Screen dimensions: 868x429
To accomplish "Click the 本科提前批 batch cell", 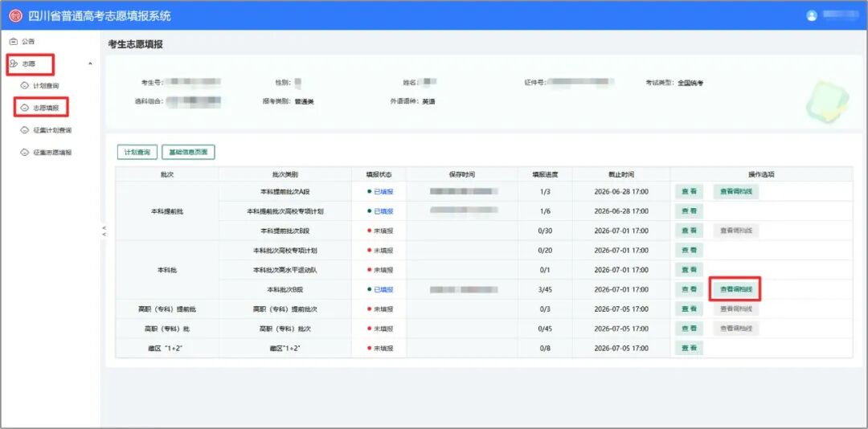I will [x=166, y=211].
